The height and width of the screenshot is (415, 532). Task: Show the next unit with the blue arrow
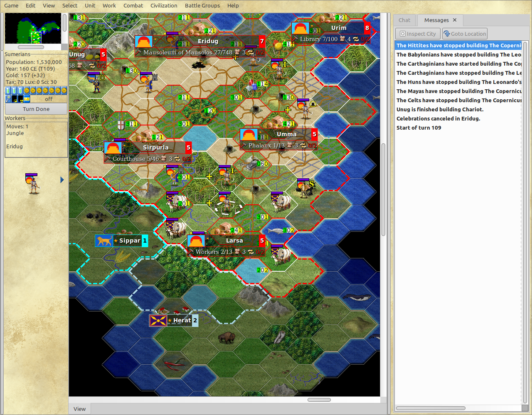pyautogui.click(x=62, y=180)
